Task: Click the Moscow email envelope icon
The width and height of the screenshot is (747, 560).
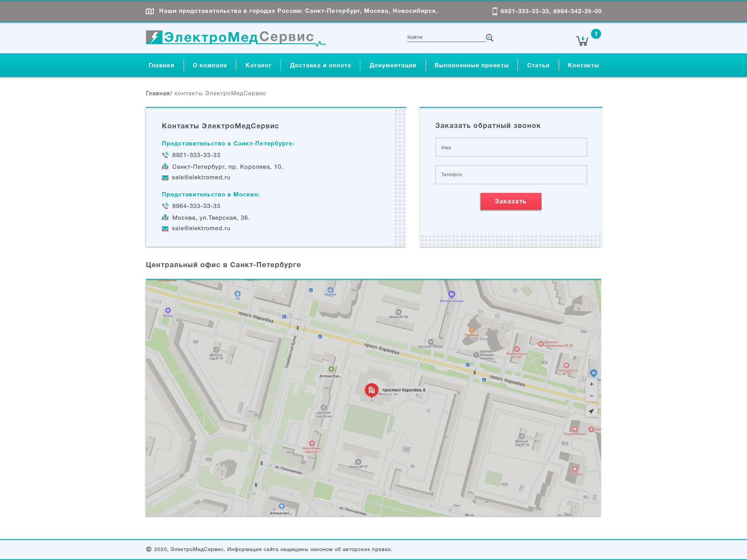Action: pos(165,229)
